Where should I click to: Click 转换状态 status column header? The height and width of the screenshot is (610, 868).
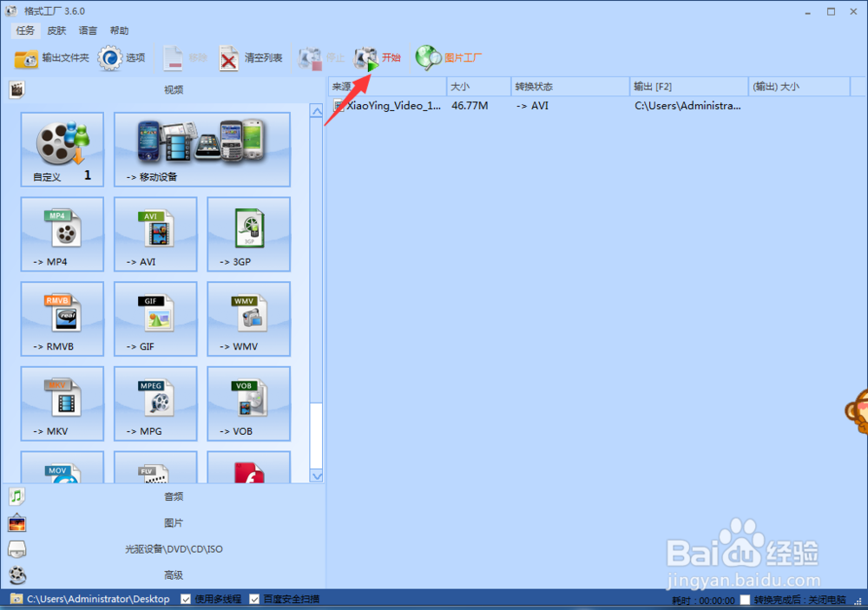[x=570, y=87]
